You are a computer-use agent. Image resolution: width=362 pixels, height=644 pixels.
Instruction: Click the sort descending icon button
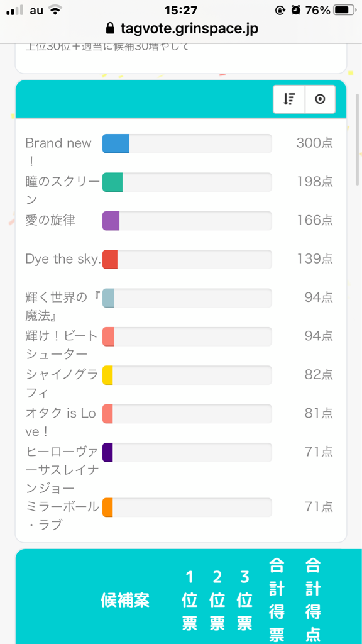click(x=289, y=99)
